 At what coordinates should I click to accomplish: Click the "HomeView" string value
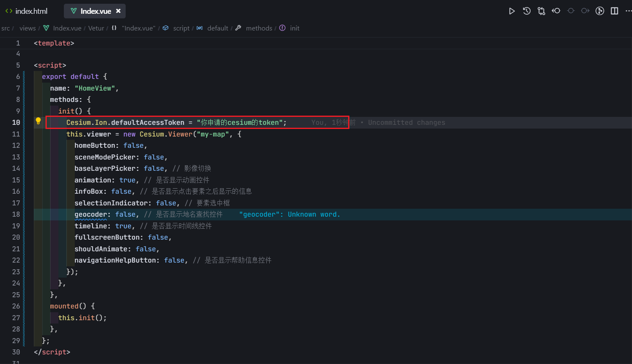tap(95, 88)
